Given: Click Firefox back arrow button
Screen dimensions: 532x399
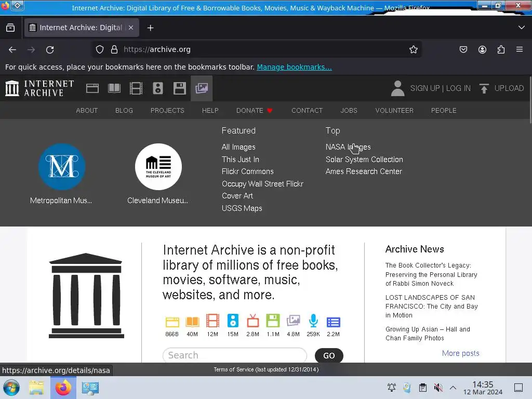Looking at the screenshot, I should click(12, 49).
